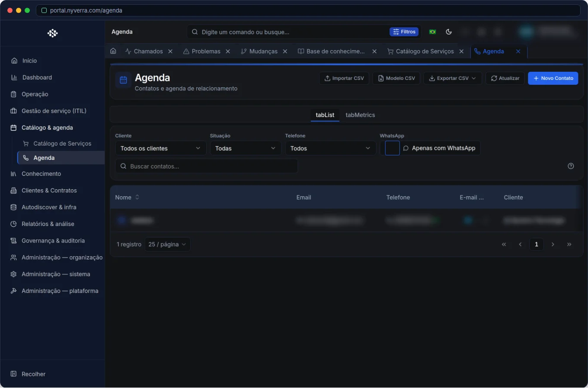Select the tabList tab
The height and width of the screenshot is (388, 588).
(x=325, y=115)
